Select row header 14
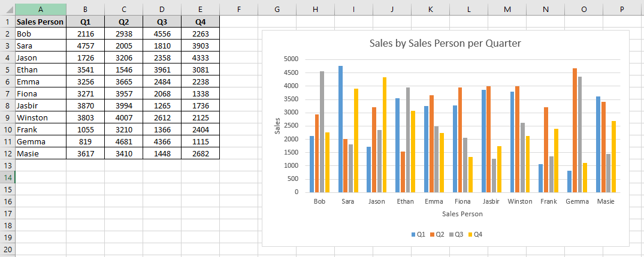Viewport: 644px width, 257px height. [x=7, y=177]
